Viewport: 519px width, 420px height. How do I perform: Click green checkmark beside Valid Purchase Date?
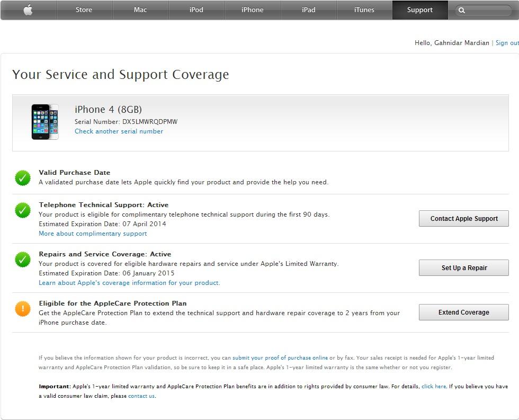coord(22,178)
